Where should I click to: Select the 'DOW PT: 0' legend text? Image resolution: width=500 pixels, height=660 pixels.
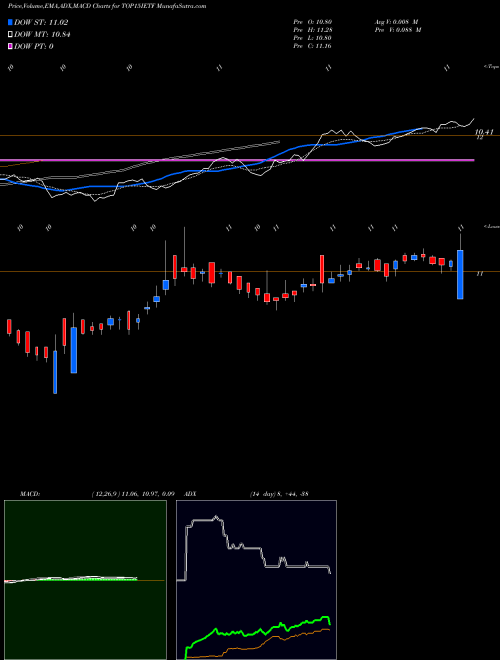point(34,46)
